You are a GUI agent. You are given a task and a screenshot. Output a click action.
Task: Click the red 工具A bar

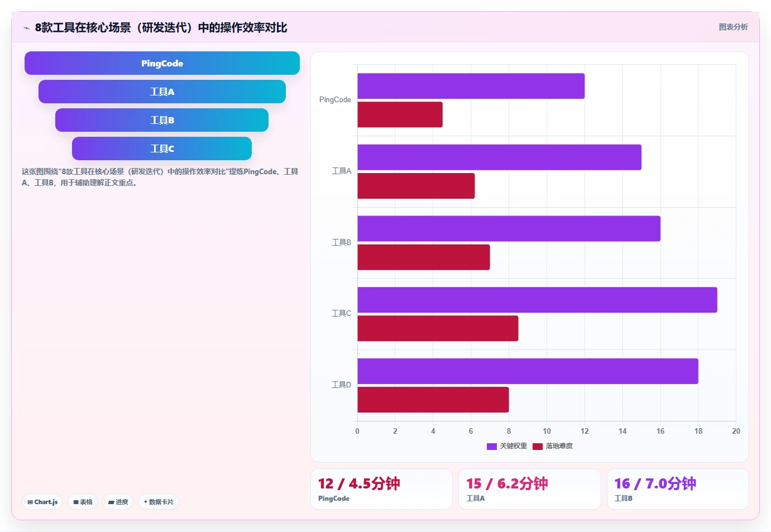coord(416,186)
